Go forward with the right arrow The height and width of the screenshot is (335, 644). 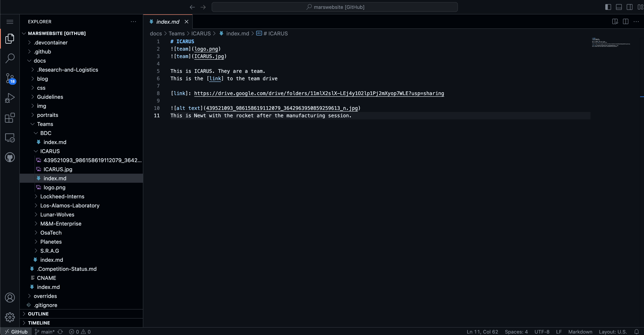click(203, 7)
